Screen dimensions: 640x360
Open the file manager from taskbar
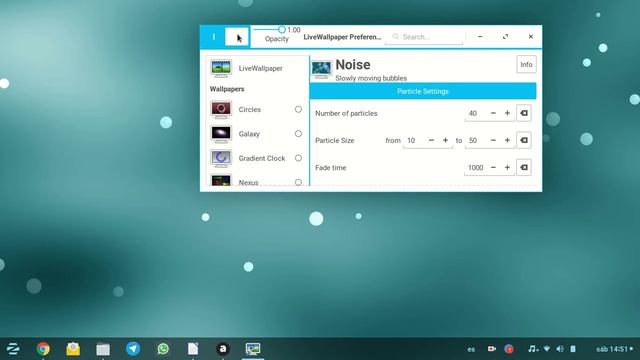pyautogui.click(x=103, y=349)
